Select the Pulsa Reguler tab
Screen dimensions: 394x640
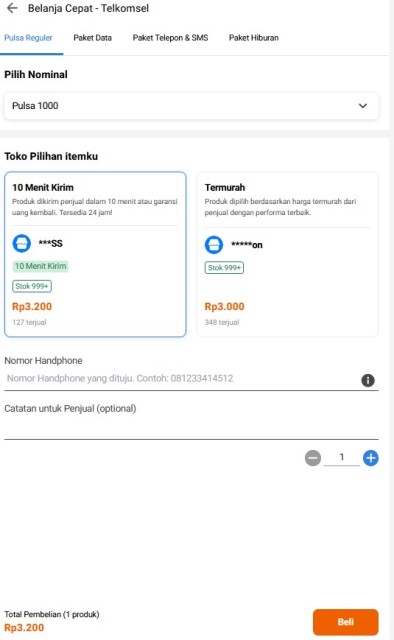pos(28,38)
